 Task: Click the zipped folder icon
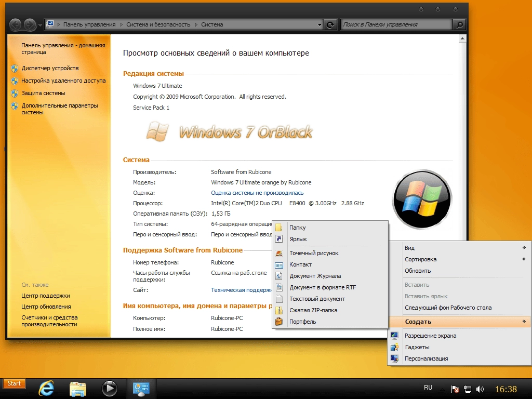[279, 310]
